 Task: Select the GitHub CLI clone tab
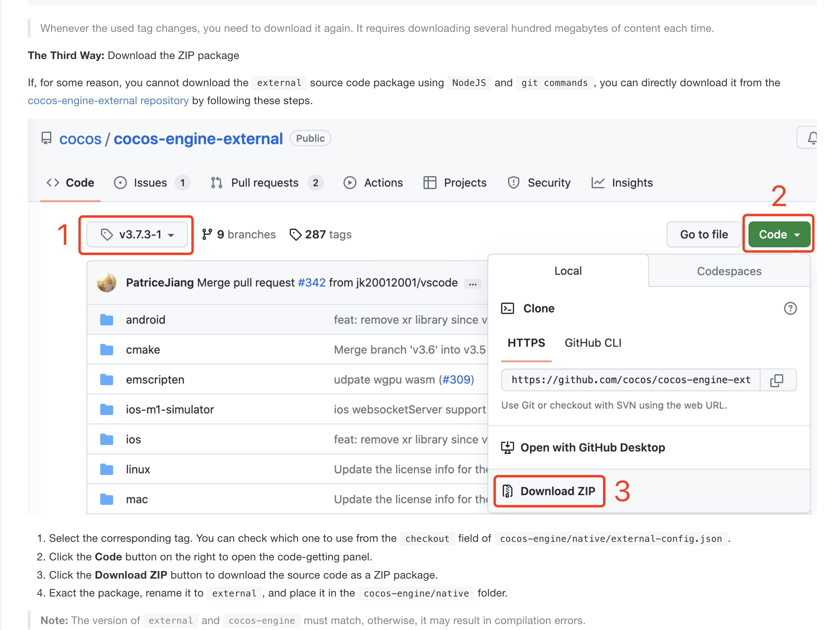(x=593, y=343)
